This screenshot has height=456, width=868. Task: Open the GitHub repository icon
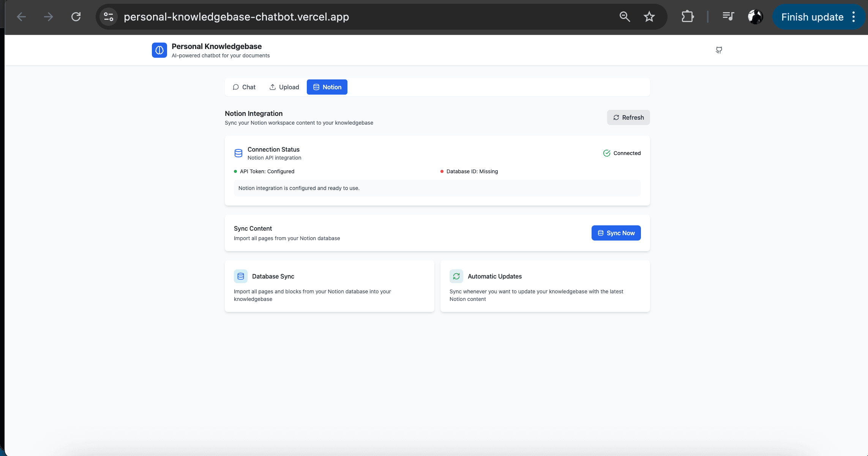pos(719,50)
